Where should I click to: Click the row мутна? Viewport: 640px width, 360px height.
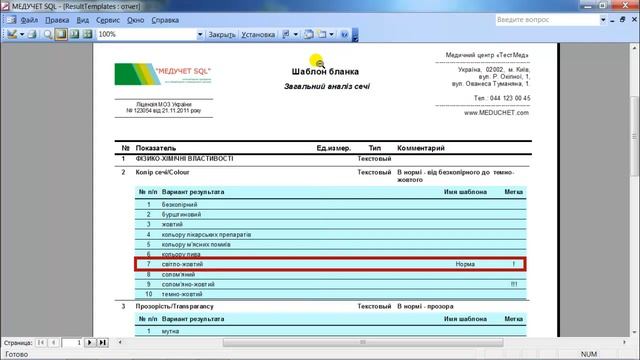[x=331, y=331]
